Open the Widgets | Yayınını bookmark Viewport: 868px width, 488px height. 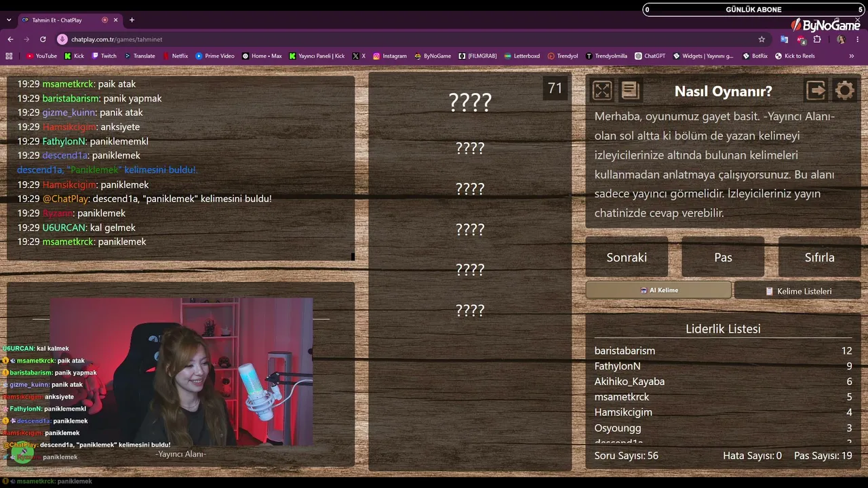[x=703, y=56]
